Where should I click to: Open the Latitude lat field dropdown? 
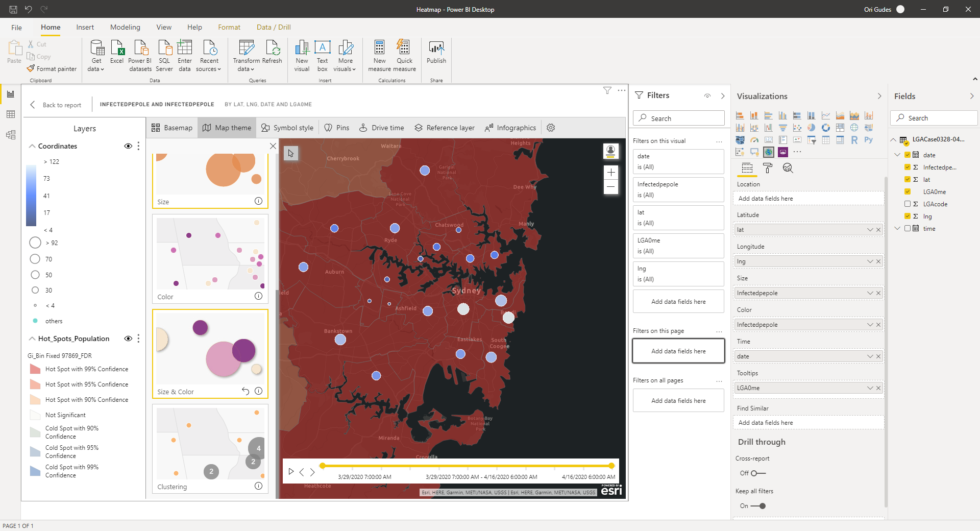point(870,230)
